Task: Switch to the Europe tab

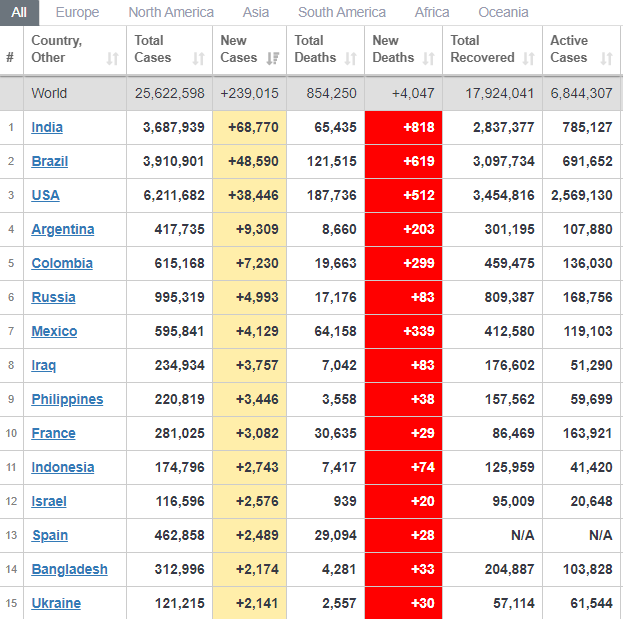Action: (77, 12)
